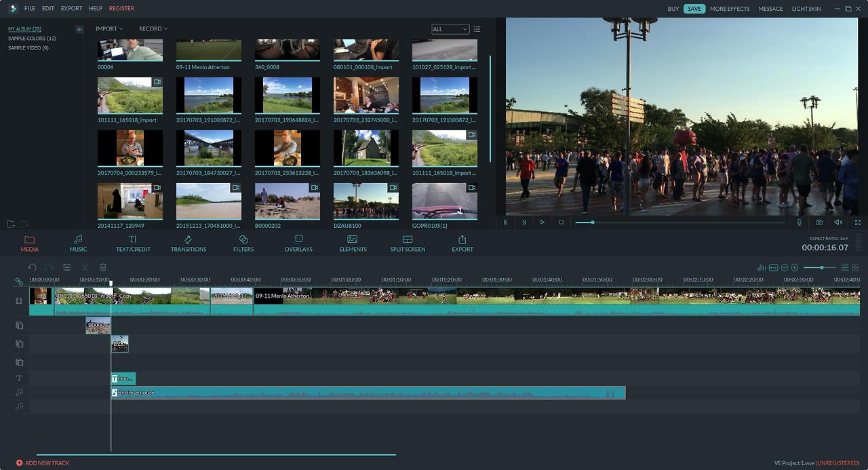868x470 pixels.
Task: Zoom out the timeline with the minus icon
Action: [x=785, y=268]
